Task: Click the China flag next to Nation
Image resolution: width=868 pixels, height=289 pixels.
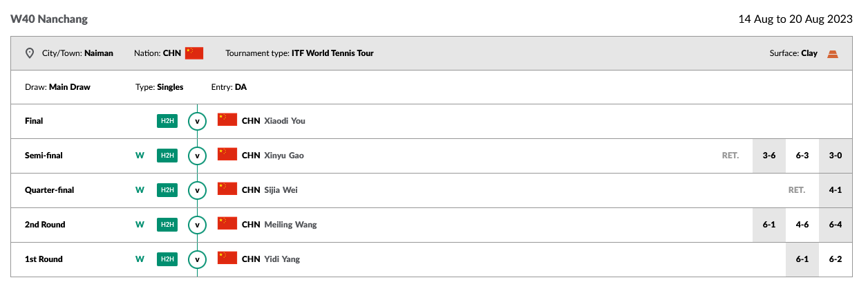Action: [194, 53]
